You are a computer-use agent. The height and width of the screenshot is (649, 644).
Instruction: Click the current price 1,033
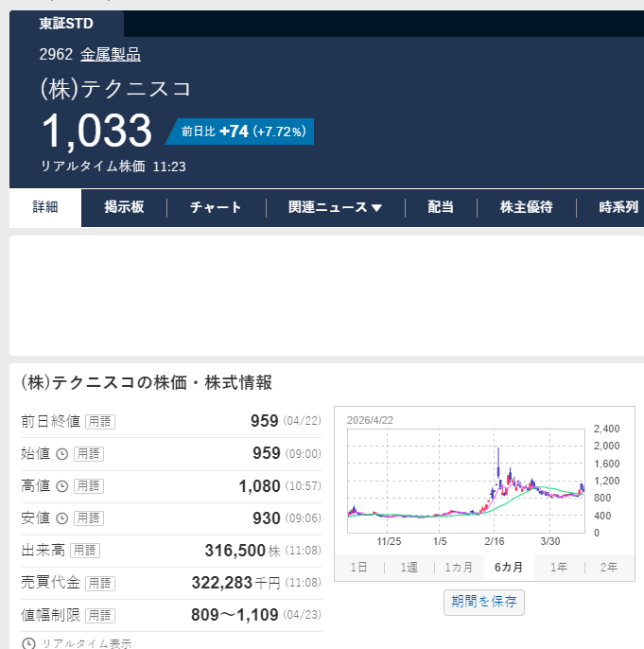(x=97, y=131)
